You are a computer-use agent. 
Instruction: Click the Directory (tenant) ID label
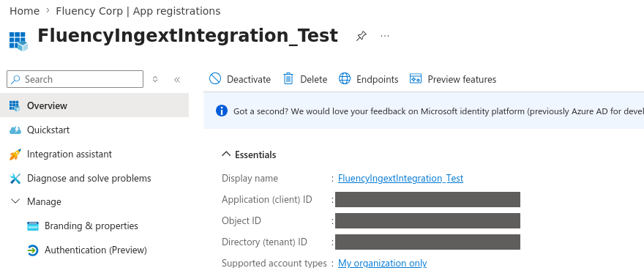(264, 242)
